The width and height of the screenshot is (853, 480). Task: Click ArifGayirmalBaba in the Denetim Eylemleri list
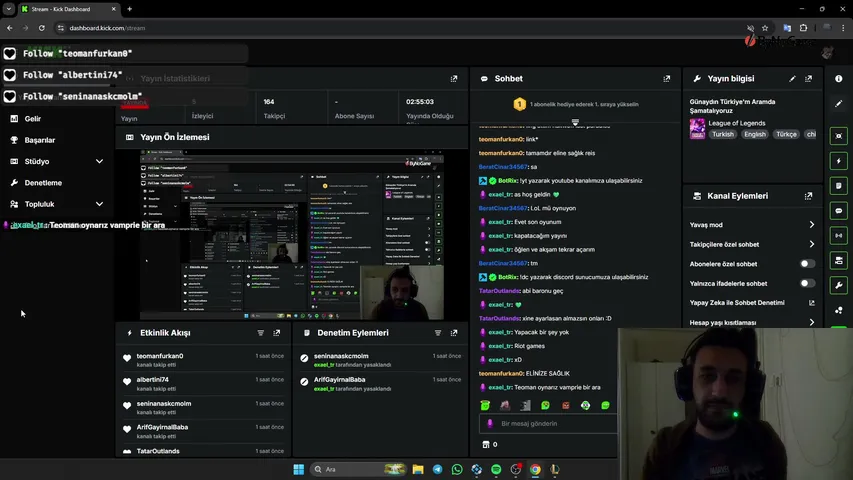[x=339, y=380]
